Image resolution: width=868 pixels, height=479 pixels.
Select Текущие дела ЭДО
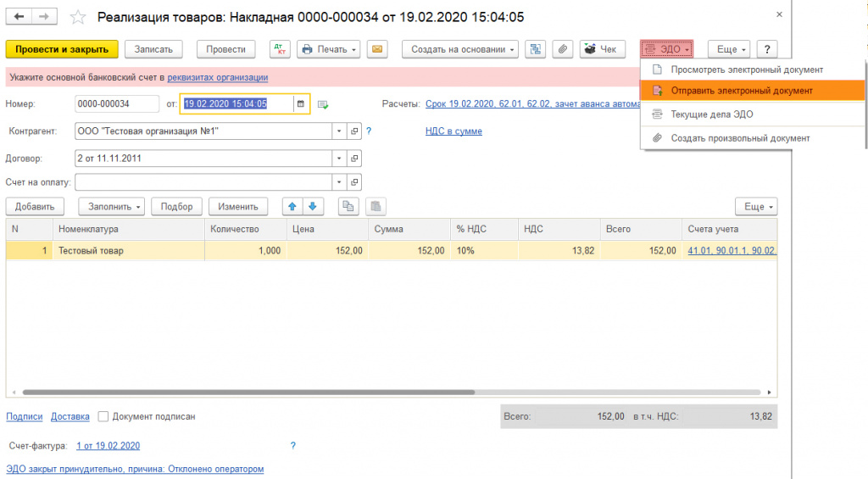tap(753, 114)
